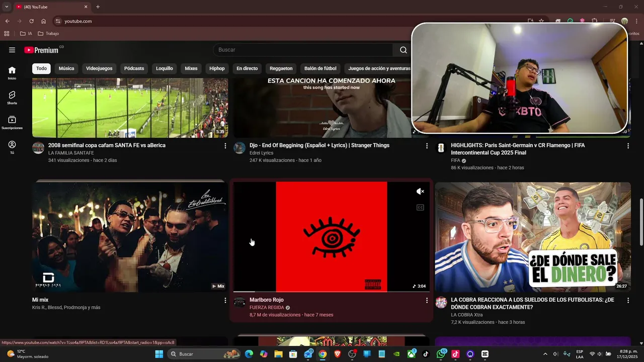Select the En directo filter chip
Image resolution: width=644 pixels, height=362 pixels.
coord(247,68)
